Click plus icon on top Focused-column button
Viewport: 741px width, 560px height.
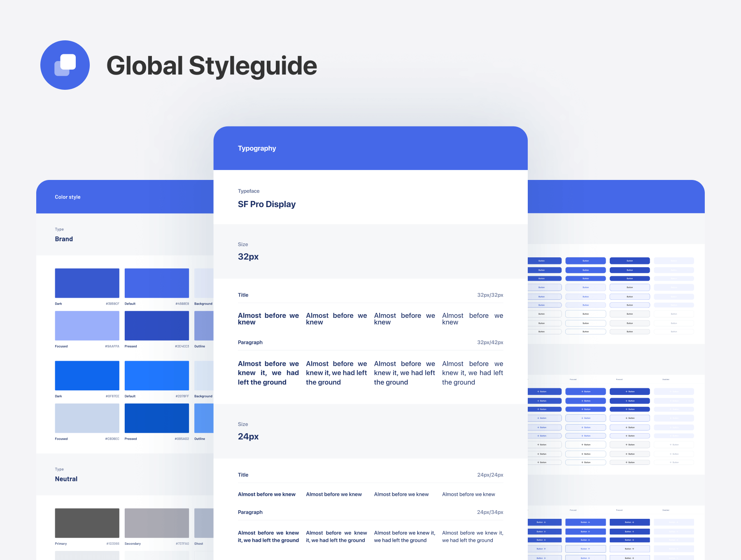point(582,392)
